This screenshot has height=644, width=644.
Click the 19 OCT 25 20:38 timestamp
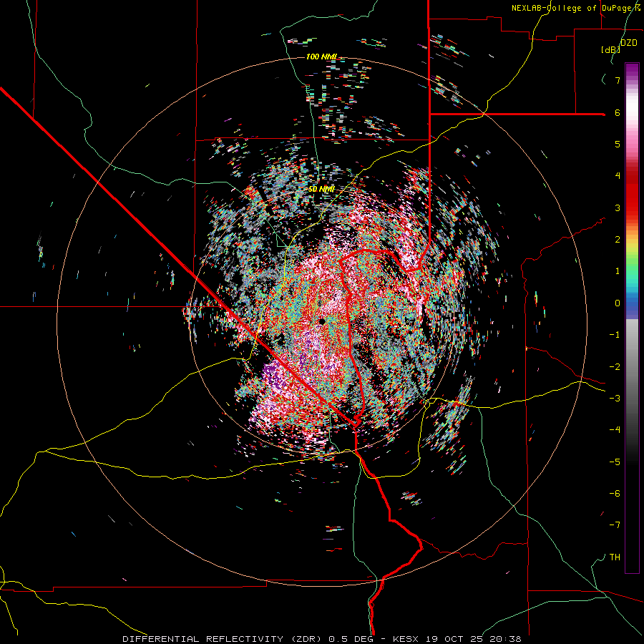tap(473, 639)
